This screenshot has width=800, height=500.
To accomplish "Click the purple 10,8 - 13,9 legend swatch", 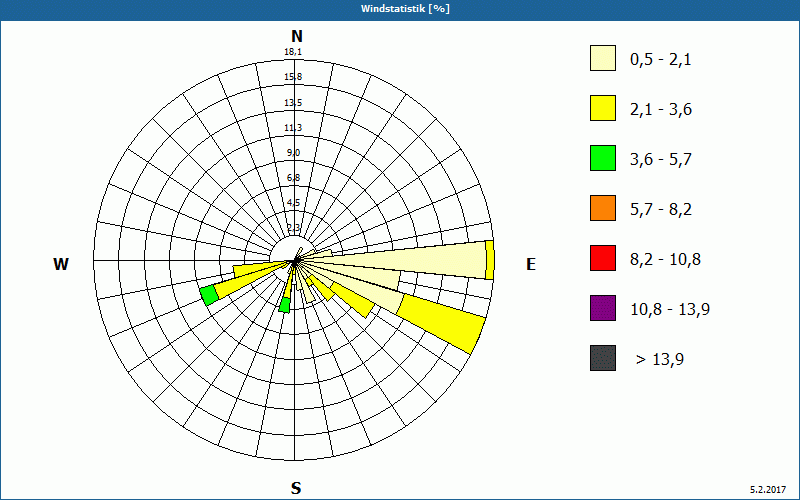I will pyautogui.click(x=603, y=308).
